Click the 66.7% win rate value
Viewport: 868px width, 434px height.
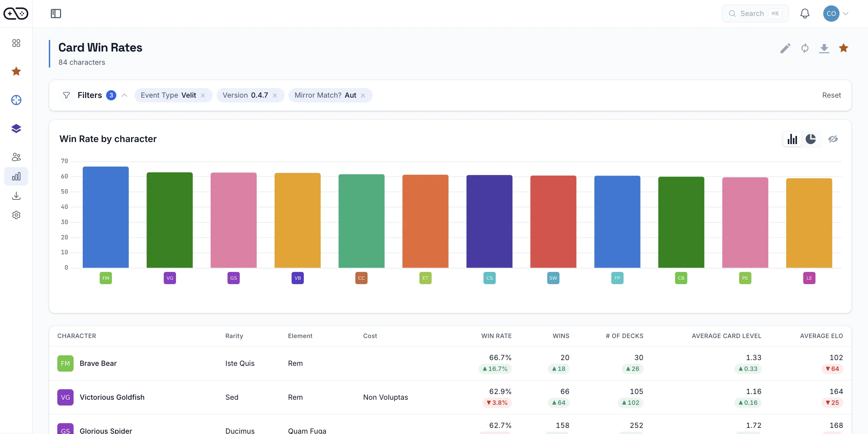coord(500,358)
